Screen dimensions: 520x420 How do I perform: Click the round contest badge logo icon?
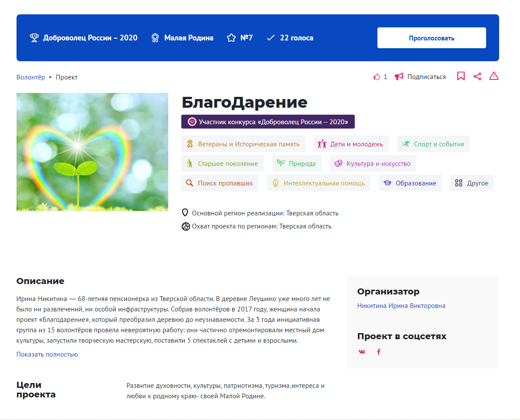[192, 122]
